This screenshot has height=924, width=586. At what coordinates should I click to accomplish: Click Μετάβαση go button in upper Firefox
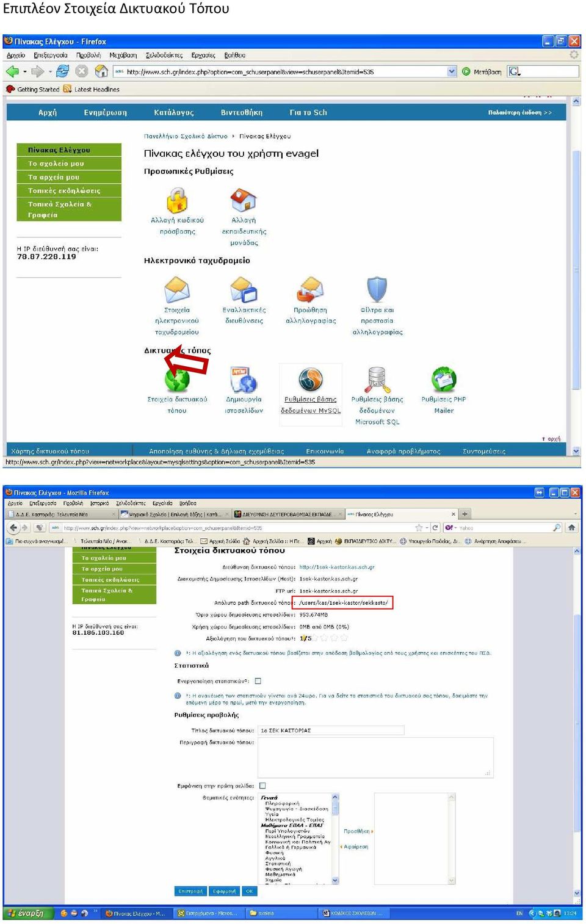(x=482, y=71)
